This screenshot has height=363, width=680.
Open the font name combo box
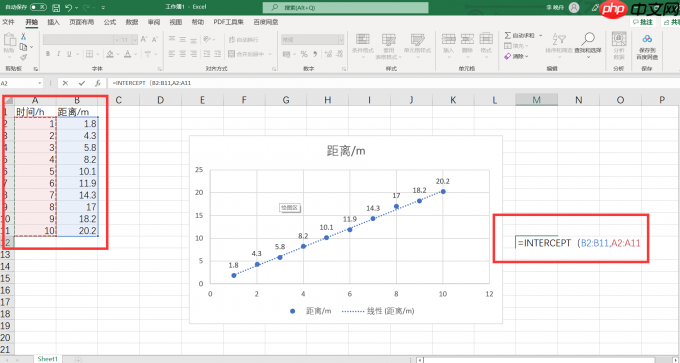tap(82, 39)
